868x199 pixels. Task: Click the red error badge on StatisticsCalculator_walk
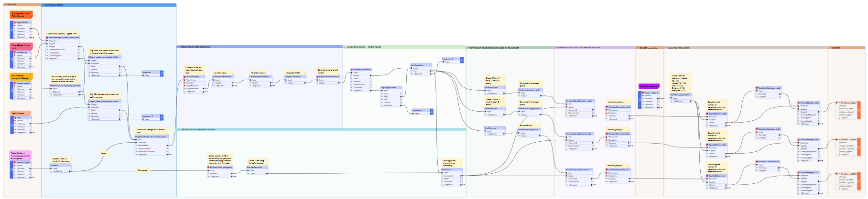757,88
